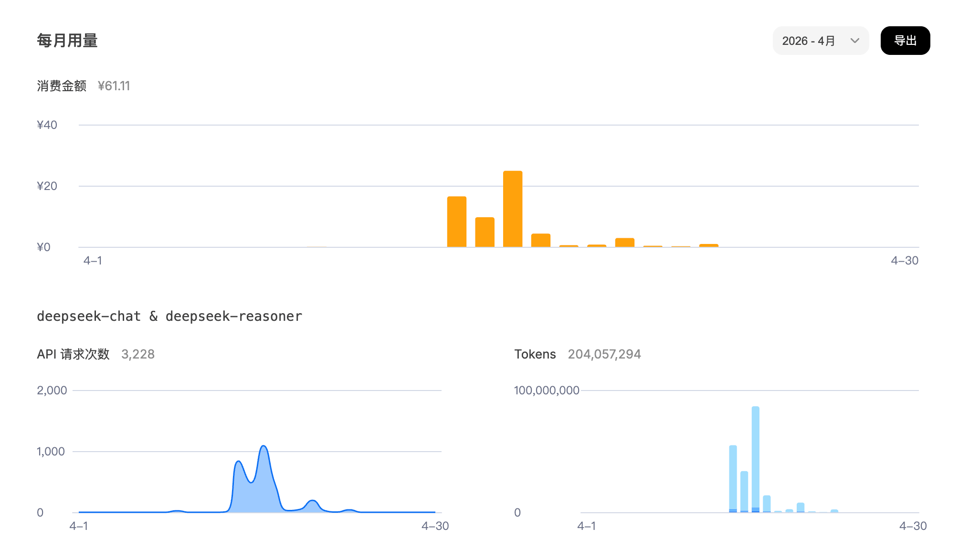Click the 4-1 label under spending chart
The width and height of the screenshot is (980, 560).
[94, 260]
